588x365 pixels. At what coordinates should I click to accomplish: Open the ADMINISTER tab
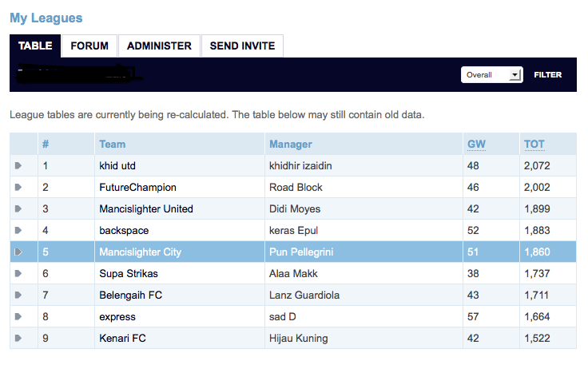159,46
